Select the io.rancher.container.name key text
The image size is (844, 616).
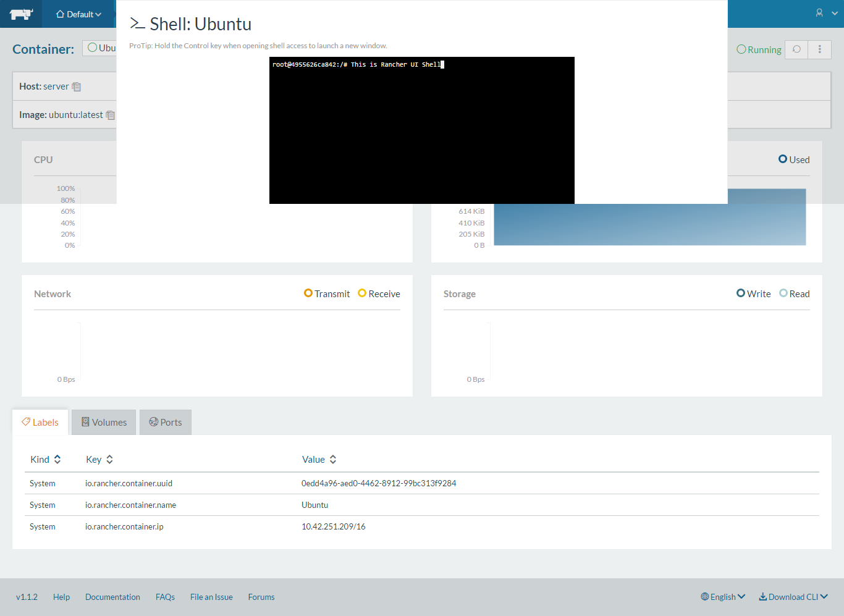point(130,505)
